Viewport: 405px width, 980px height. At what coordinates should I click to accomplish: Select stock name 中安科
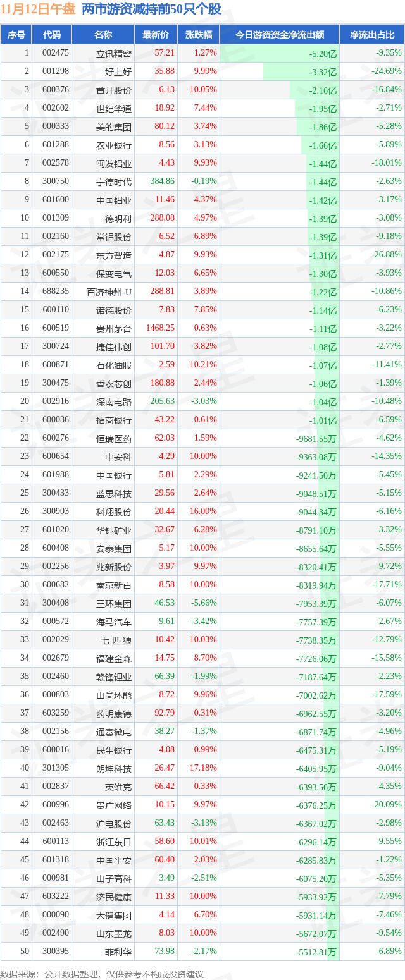click(118, 457)
